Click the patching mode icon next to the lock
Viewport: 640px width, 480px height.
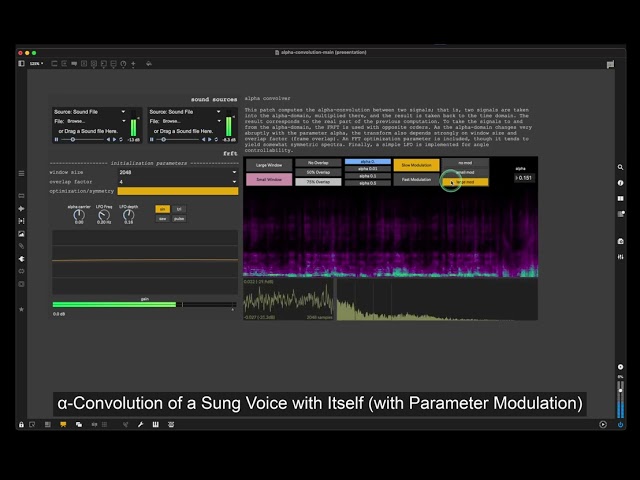(x=32, y=424)
